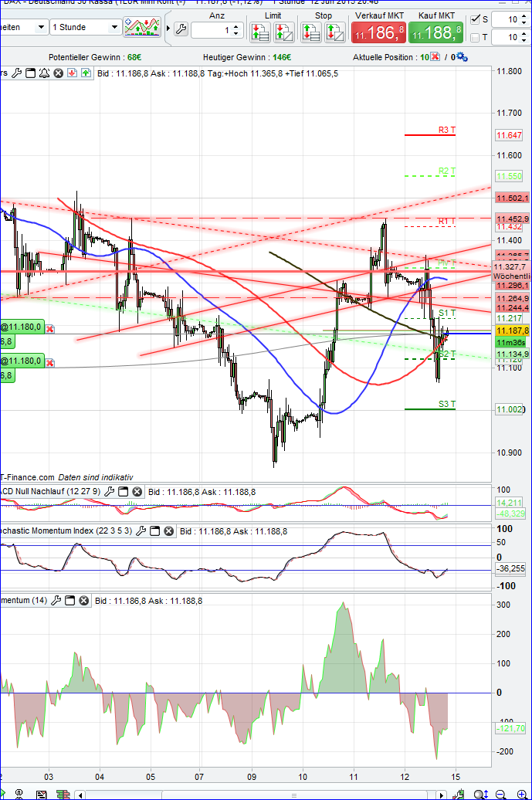This screenshot has height=800, width=532.
Task: Delete the lower @11.180,0 order
Action: [50, 363]
